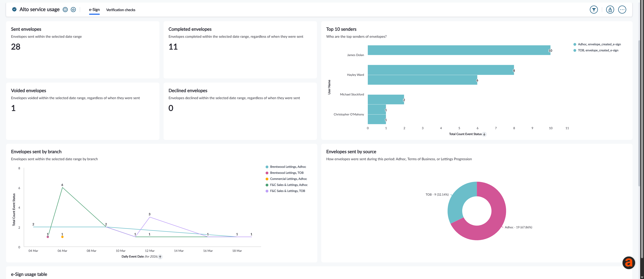Click the green line peak labeled 6
Image resolution: width=644 pixels, height=279 pixels.
[62, 188]
